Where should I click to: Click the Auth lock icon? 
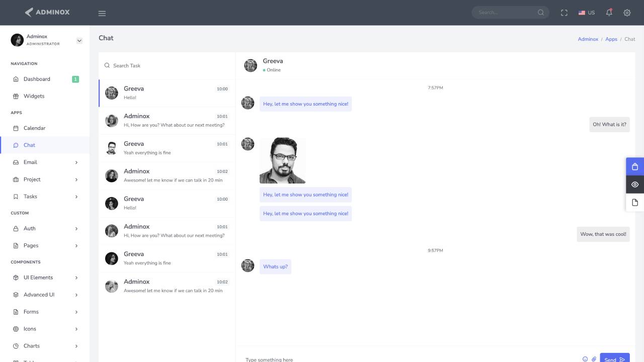pos(16,228)
